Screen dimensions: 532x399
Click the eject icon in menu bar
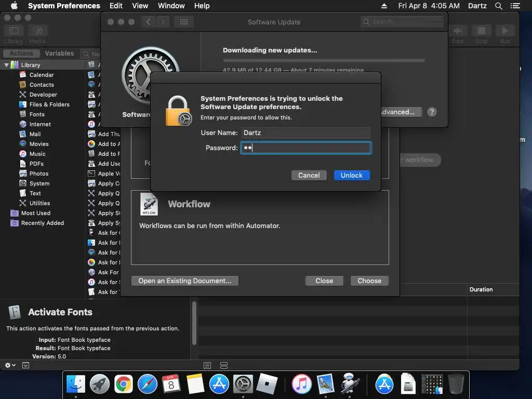(384, 6)
